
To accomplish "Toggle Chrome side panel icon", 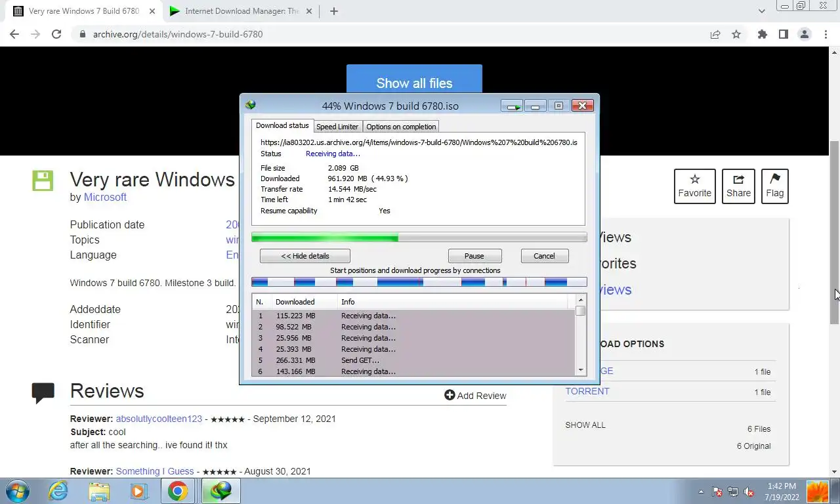I will tap(783, 34).
